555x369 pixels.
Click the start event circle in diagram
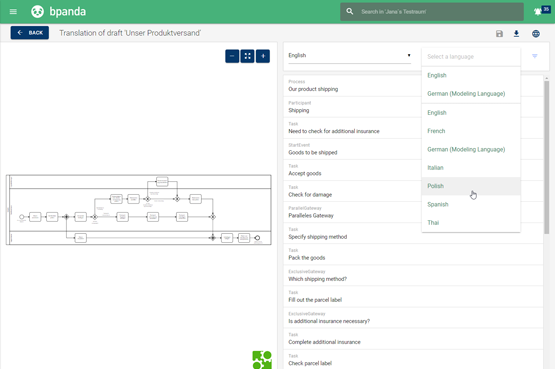tap(22, 217)
